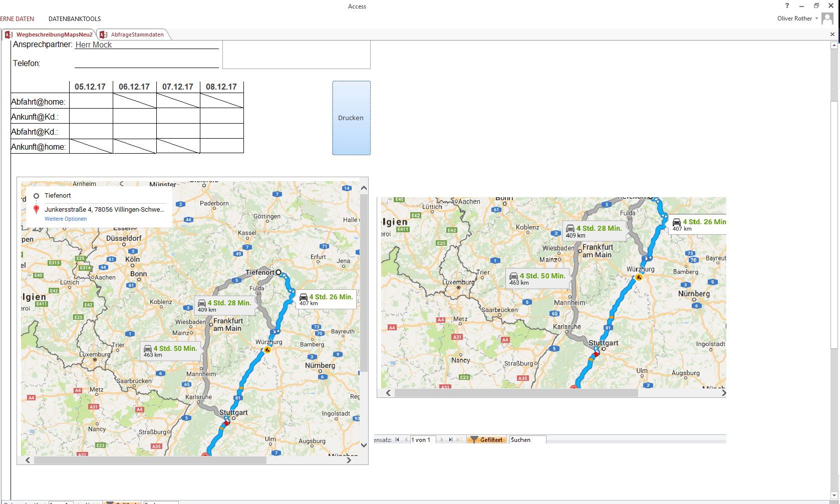Go to last record in subform navigator

pyautogui.click(x=450, y=440)
